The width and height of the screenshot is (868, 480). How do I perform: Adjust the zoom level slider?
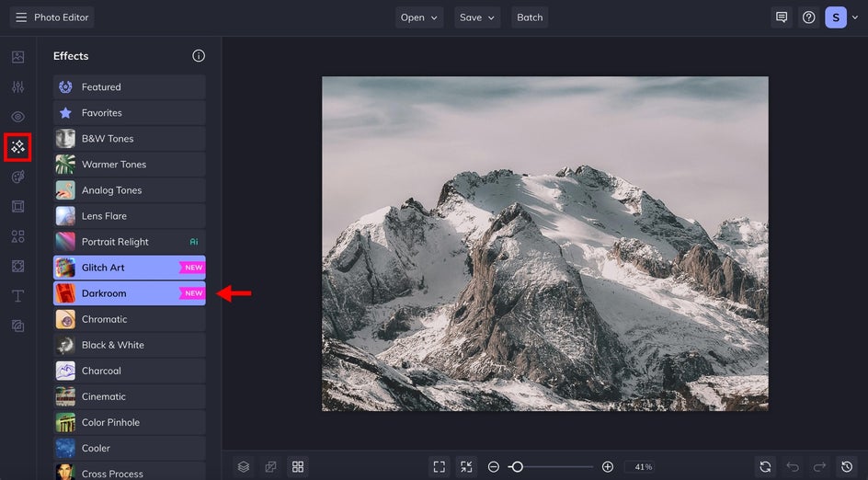tap(517, 467)
